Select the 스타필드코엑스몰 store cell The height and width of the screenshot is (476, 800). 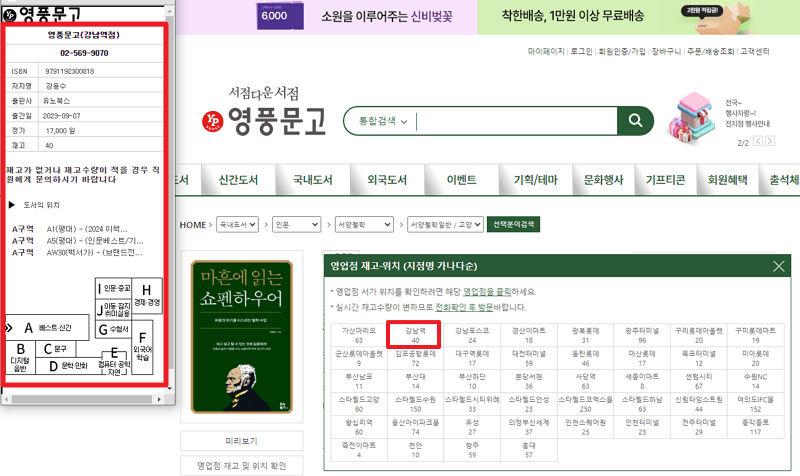tap(585, 404)
